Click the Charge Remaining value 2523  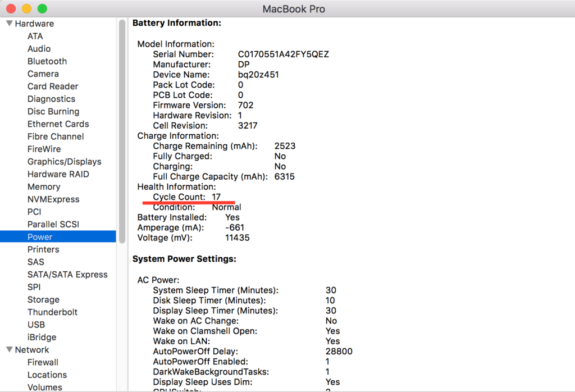[x=285, y=146]
